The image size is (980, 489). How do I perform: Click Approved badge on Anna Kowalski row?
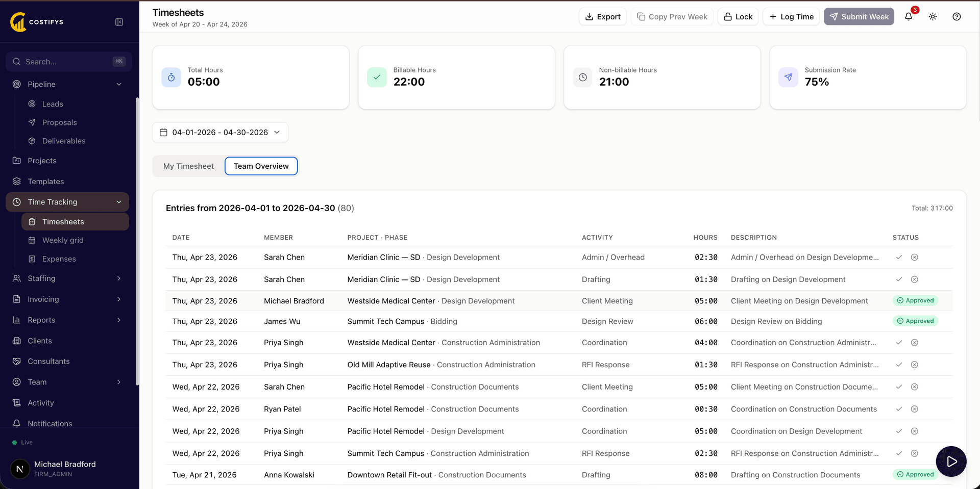(916, 475)
